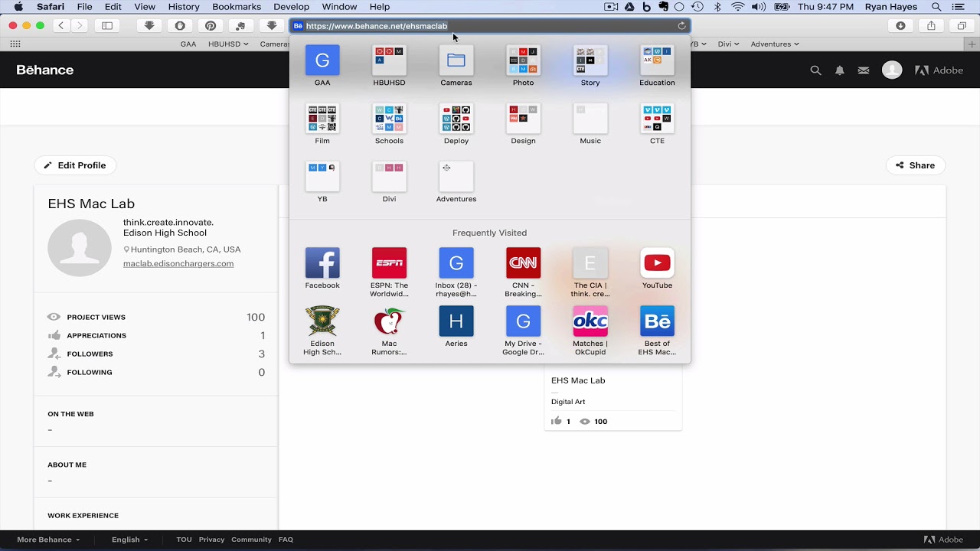This screenshot has height=551, width=980.
Task: Click the Edit Profile button
Action: click(74, 165)
